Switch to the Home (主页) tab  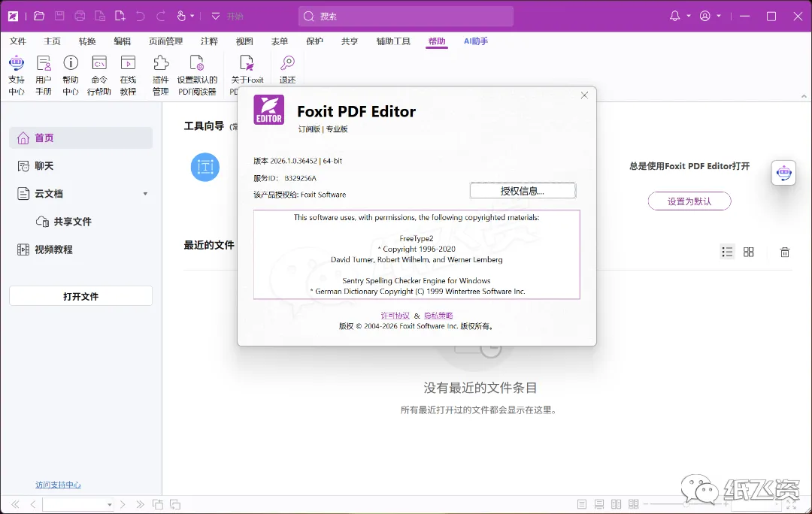53,41
